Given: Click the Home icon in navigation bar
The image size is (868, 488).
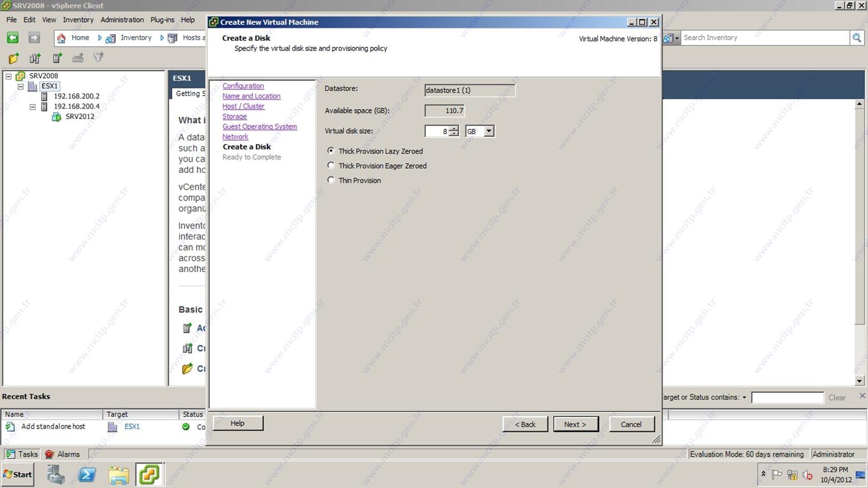Looking at the screenshot, I should [61, 38].
